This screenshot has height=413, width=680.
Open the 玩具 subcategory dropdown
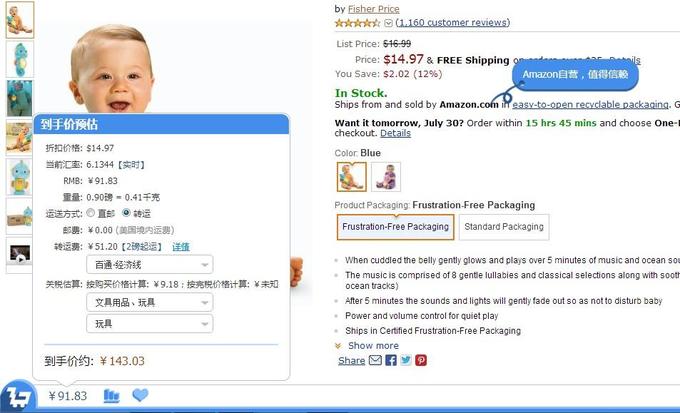(x=150, y=324)
